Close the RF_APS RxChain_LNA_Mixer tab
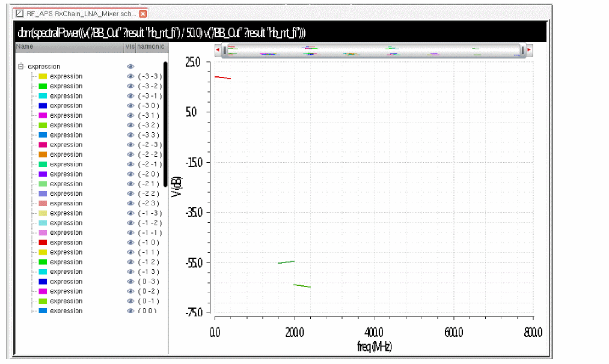The image size is (609, 364). pyautogui.click(x=143, y=14)
